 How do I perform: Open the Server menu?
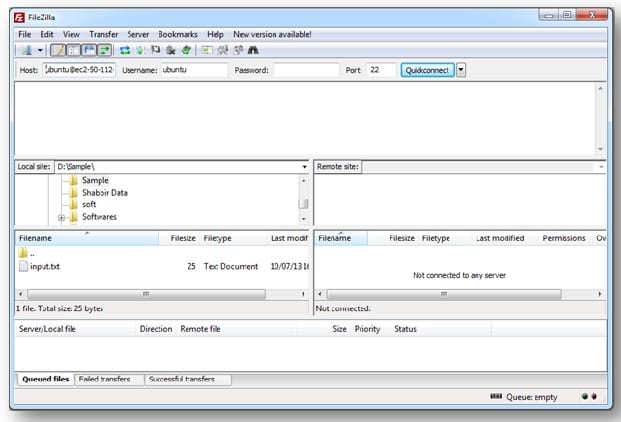[x=138, y=34]
